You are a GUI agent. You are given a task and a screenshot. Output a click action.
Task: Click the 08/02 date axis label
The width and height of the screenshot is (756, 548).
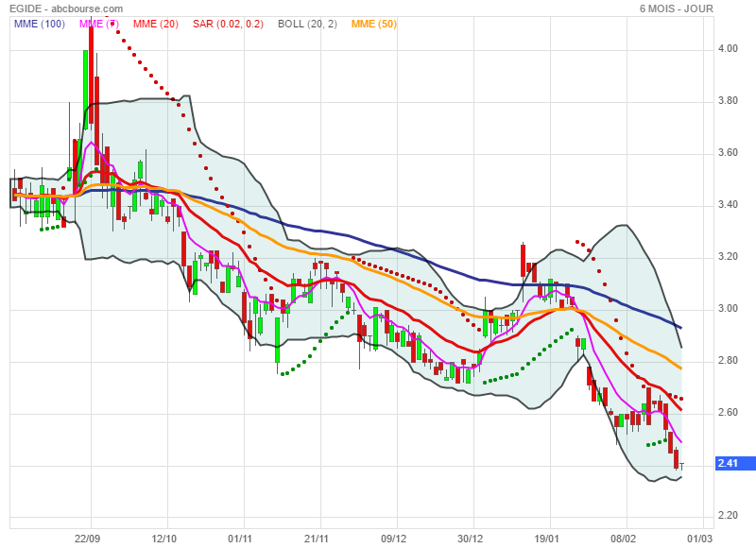pyautogui.click(x=623, y=539)
